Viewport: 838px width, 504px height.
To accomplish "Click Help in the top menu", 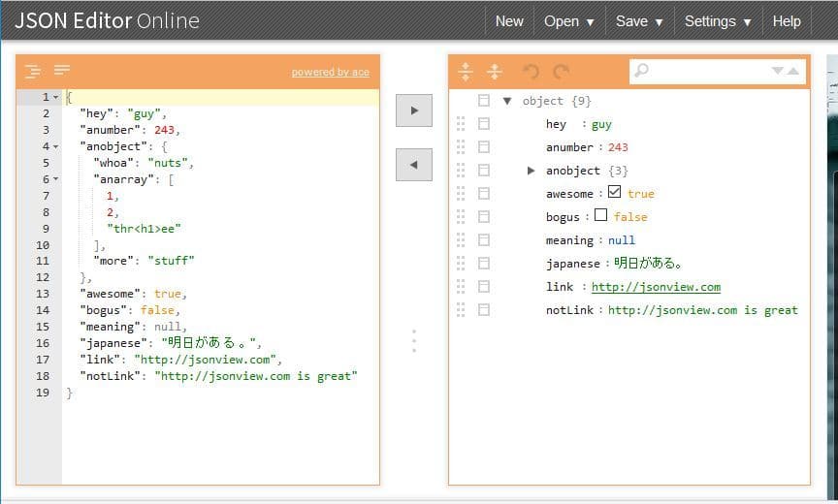I will coord(787,21).
